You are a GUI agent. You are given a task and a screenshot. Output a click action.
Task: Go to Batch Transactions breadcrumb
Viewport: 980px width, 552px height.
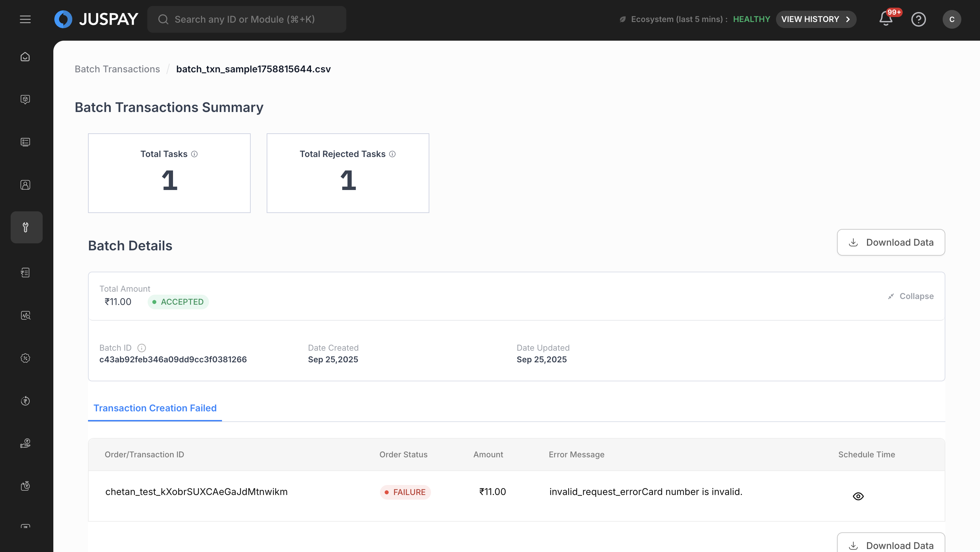117,69
